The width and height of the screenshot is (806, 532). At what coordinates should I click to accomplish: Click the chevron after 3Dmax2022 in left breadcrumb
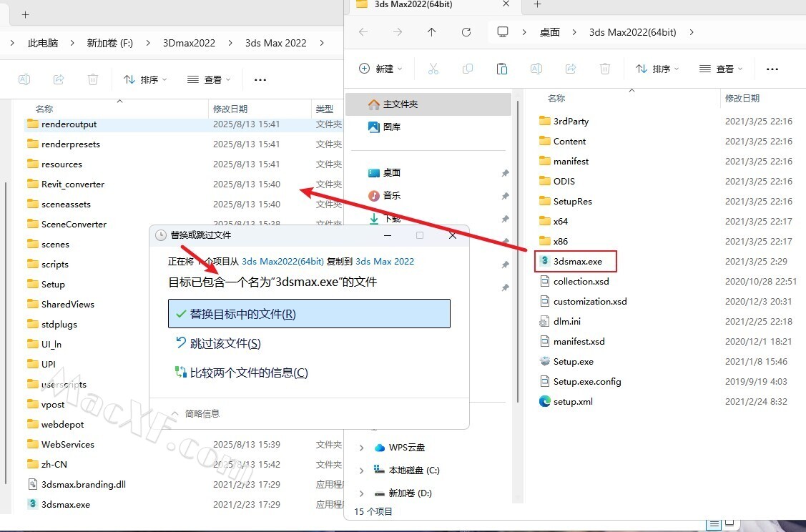point(230,43)
